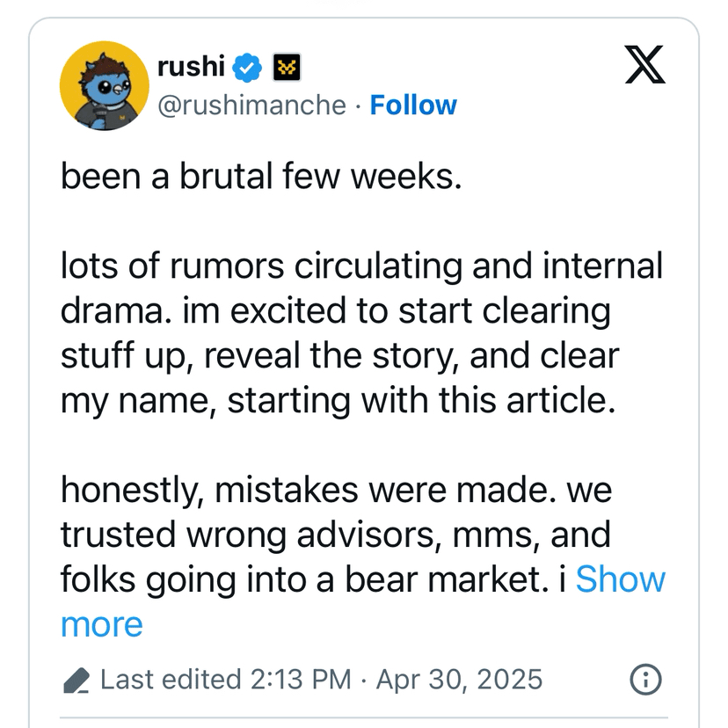Click the "rushi" display name
Screen dimensions: 728x728
click(192, 66)
